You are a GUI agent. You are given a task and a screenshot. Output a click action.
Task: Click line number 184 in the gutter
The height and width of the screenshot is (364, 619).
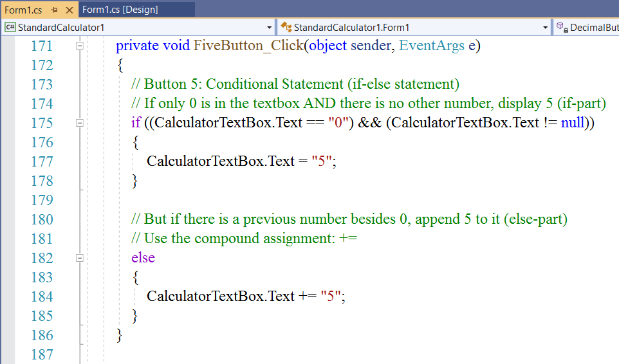tap(42, 296)
